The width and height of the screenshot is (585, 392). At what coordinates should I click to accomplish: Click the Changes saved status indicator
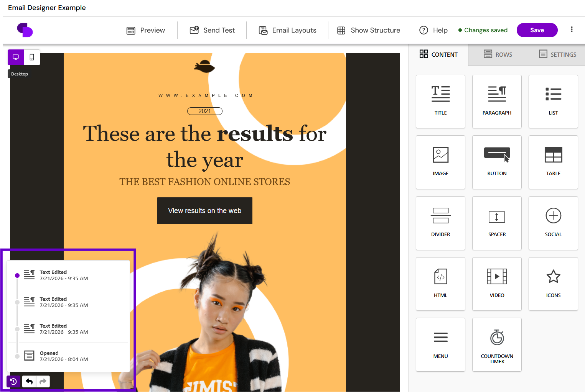tap(483, 30)
